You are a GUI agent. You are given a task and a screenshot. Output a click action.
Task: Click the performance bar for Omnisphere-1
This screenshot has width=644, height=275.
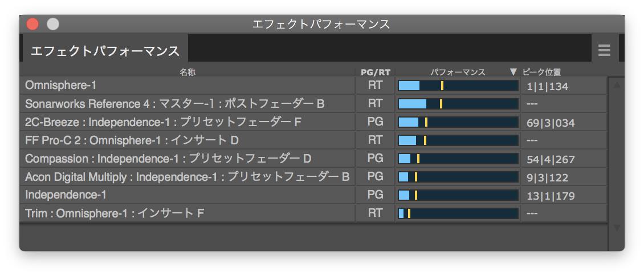(x=458, y=86)
